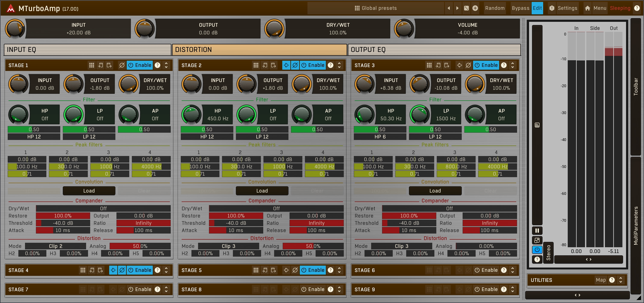The image size is (644, 303).
Task: Click Stage 2 invert phase icon
Action: click(295, 65)
